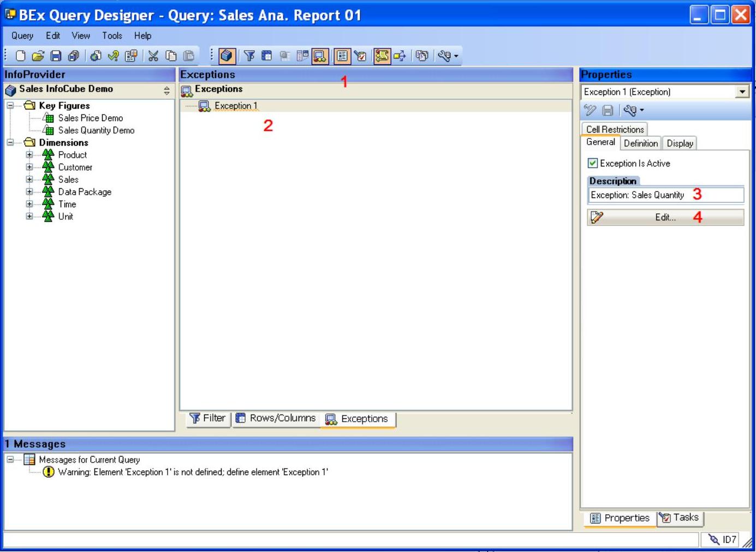Viewport: 756px width, 552px height.
Task: Uncheck the Exception Is Active checkbox
Action: (593, 163)
